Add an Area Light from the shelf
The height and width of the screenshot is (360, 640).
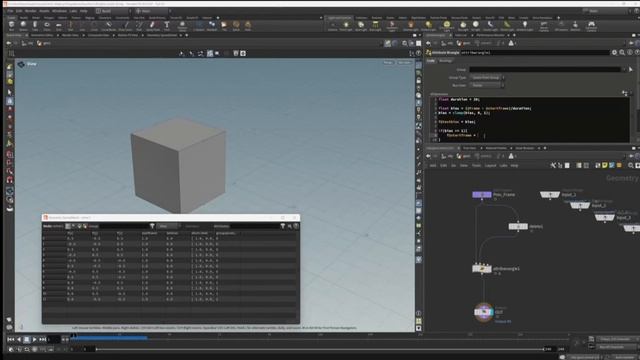(x=375, y=26)
